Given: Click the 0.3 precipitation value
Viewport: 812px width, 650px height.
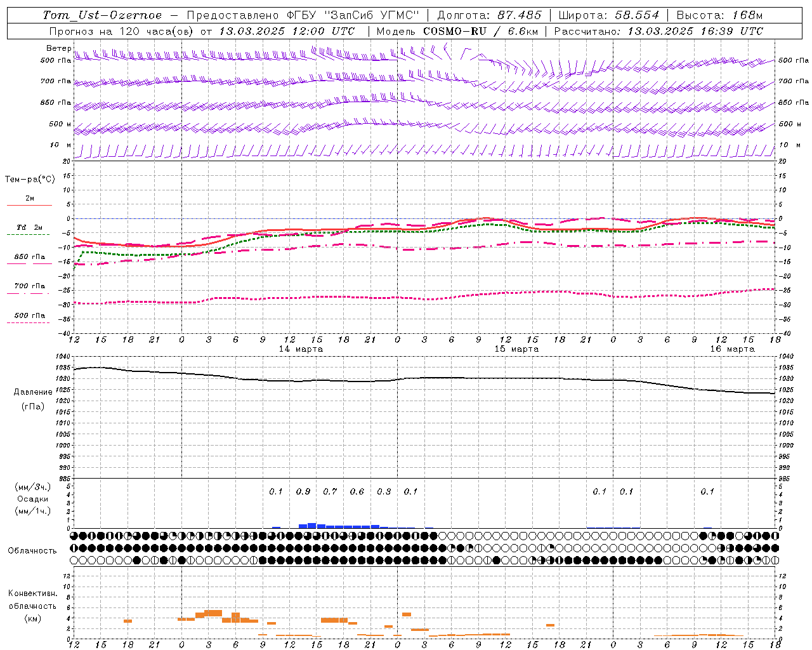Looking at the screenshot, I should coord(384,491).
